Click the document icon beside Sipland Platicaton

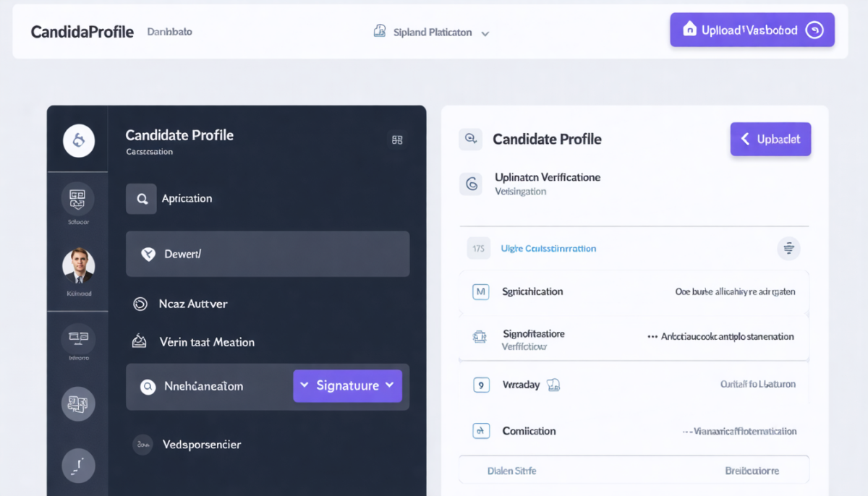pyautogui.click(x=379, y=31)
